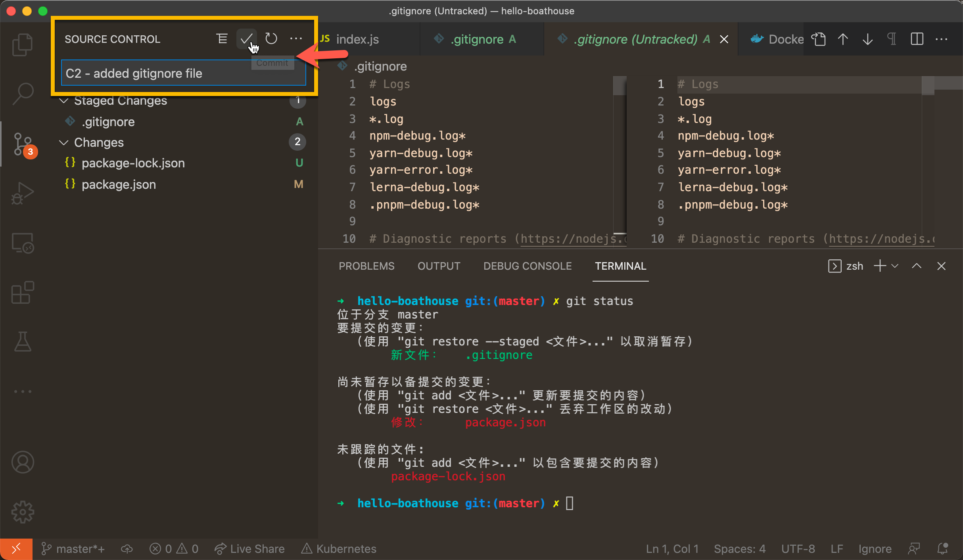Switch to the index.js editor tab
Image resolution: width=963 pixels, height=560 pixels.
pyautogui.click(x=357, y=39)
